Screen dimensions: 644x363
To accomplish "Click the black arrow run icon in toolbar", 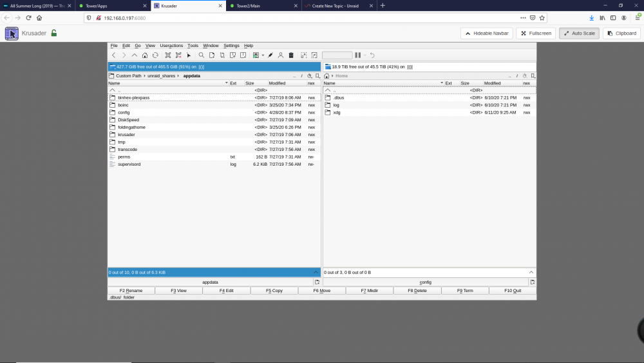I will (189, 55).
